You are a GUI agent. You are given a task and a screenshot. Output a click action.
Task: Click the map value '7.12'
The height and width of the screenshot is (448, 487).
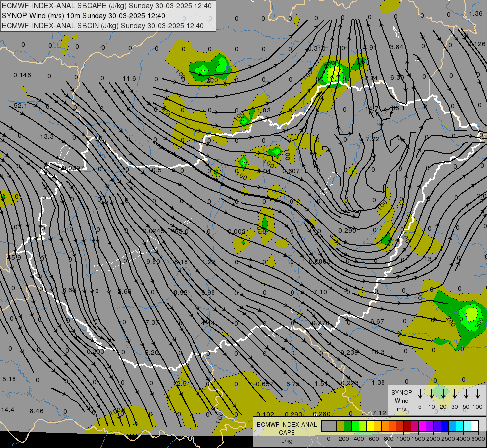point(379,413)
